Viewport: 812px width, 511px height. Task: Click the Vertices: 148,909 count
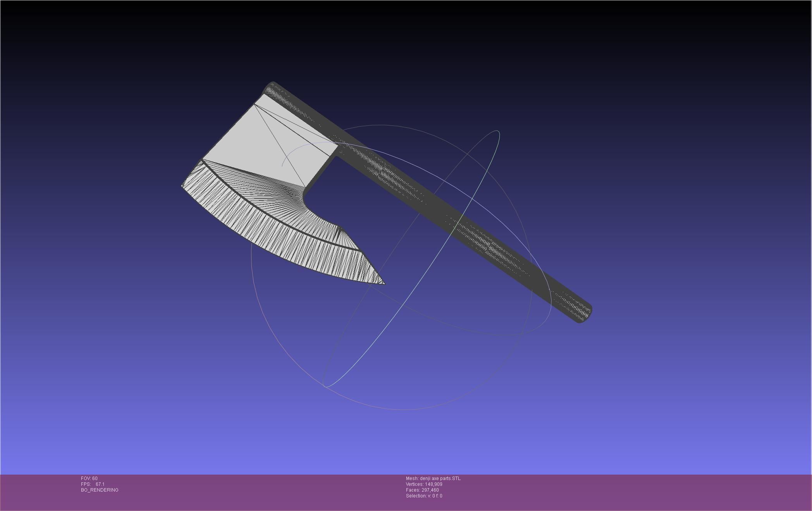(x=424, y=484)
